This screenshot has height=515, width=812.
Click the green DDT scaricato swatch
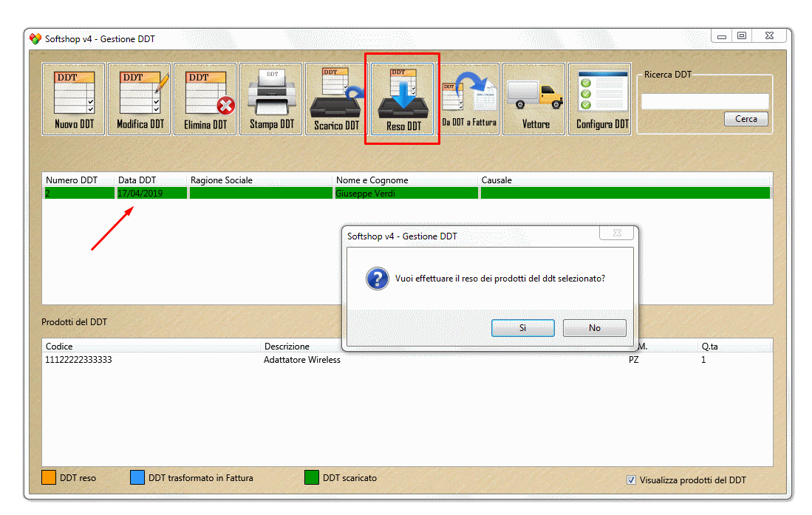coord(312,478)
